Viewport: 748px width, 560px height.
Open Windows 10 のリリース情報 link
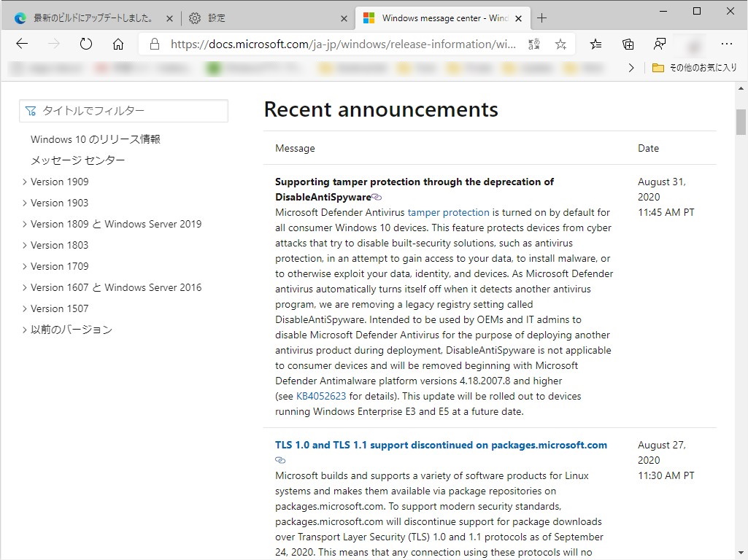(x=96, y=139)
